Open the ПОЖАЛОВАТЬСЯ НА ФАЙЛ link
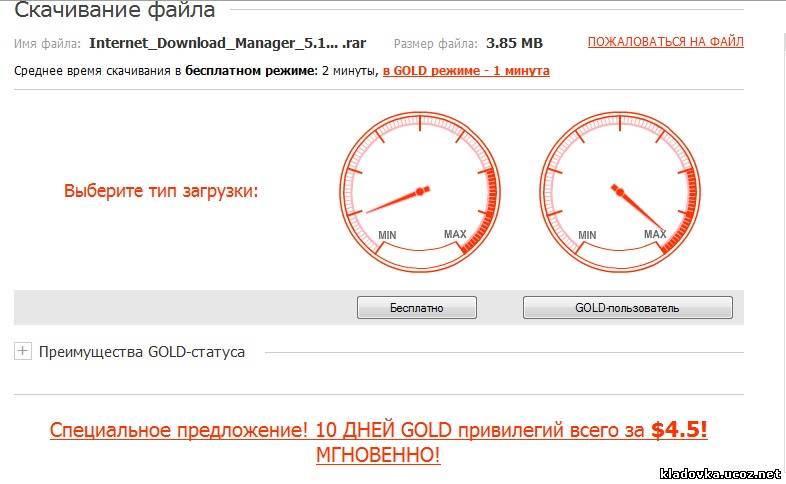 click(x=666, y=42)
